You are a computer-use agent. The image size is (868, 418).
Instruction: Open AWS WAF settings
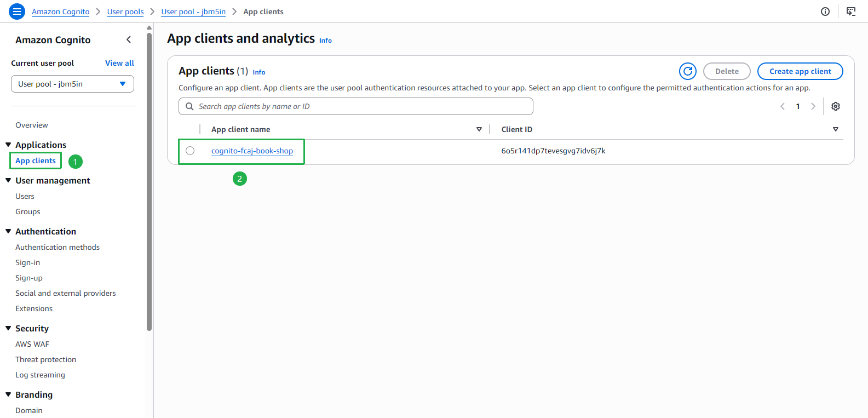pos(32,344)
